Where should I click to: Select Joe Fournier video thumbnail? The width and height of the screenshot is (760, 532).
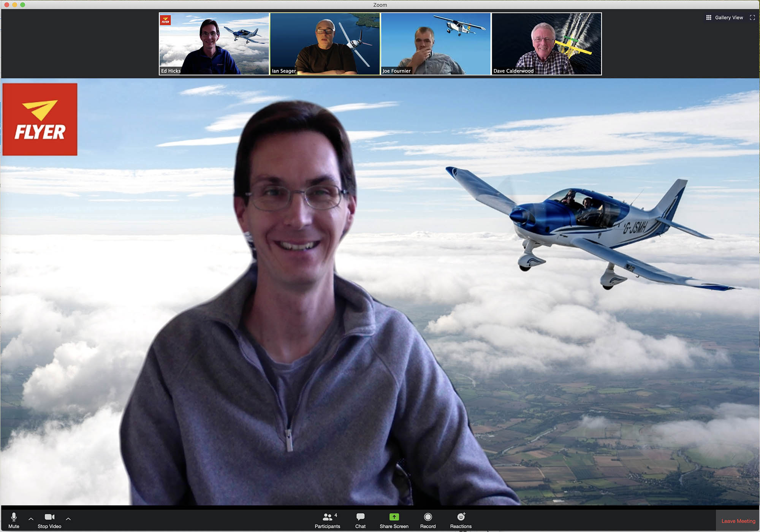click(x=436, y=44)
